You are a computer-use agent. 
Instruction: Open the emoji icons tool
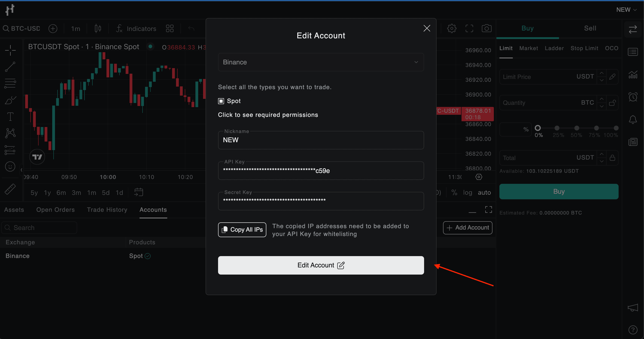point(10,166)
